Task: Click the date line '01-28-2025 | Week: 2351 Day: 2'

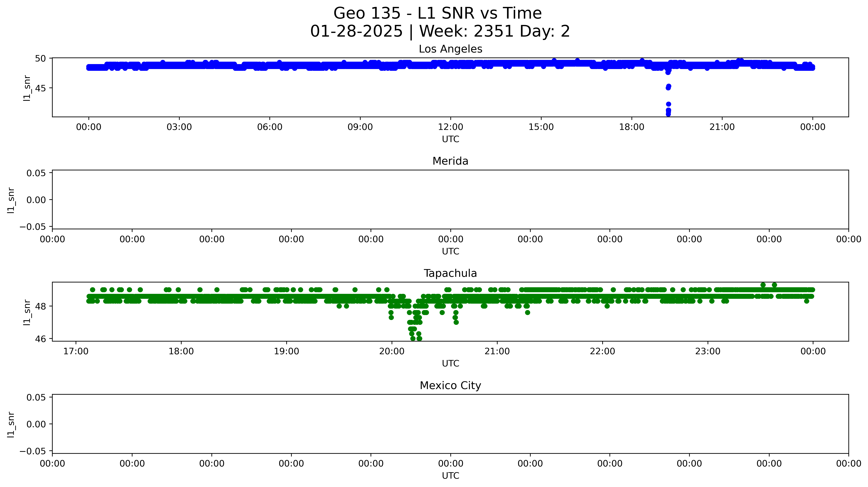Action: pos(440,31)
